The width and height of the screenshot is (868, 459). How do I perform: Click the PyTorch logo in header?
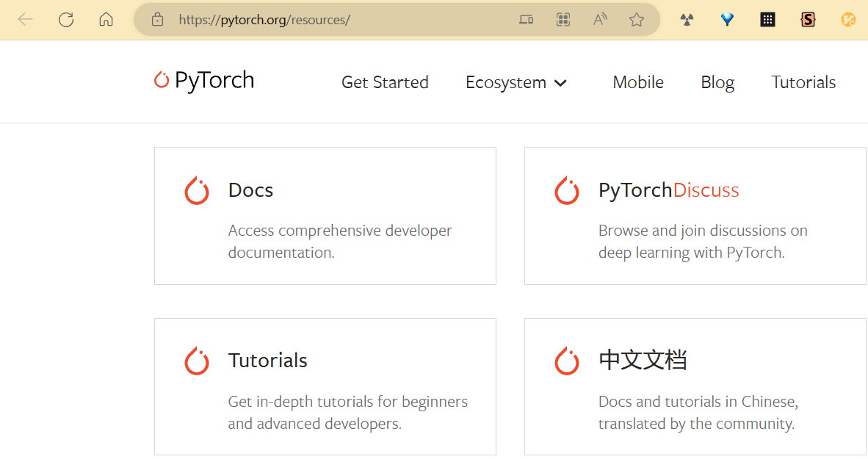(x=204, y=80)
